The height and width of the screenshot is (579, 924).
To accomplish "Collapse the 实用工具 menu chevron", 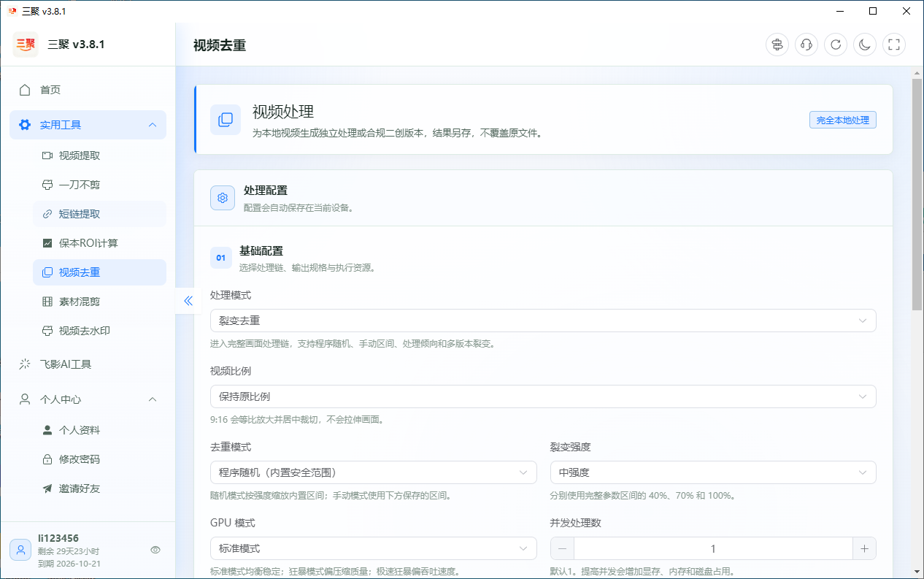I will click(153, 125).
